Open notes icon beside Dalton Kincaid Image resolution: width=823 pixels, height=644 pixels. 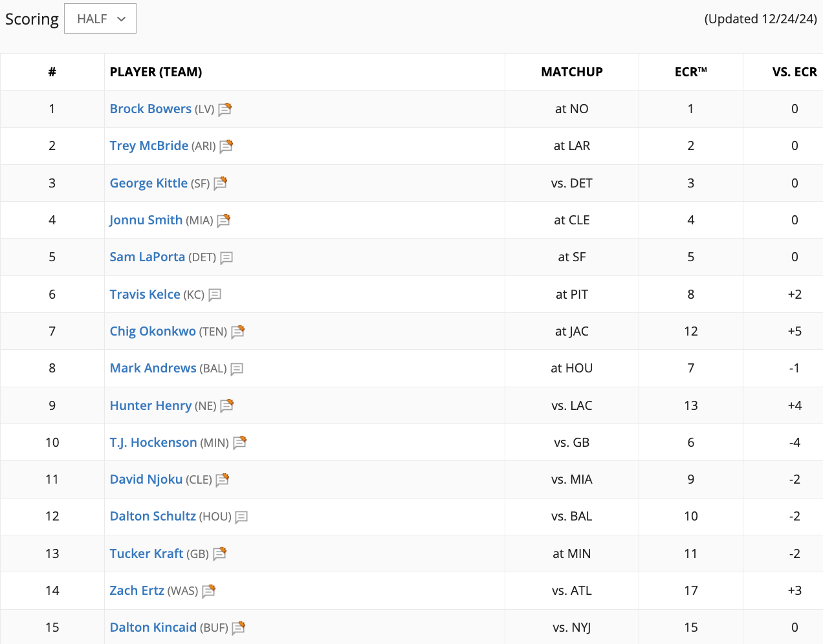point(238,628)
